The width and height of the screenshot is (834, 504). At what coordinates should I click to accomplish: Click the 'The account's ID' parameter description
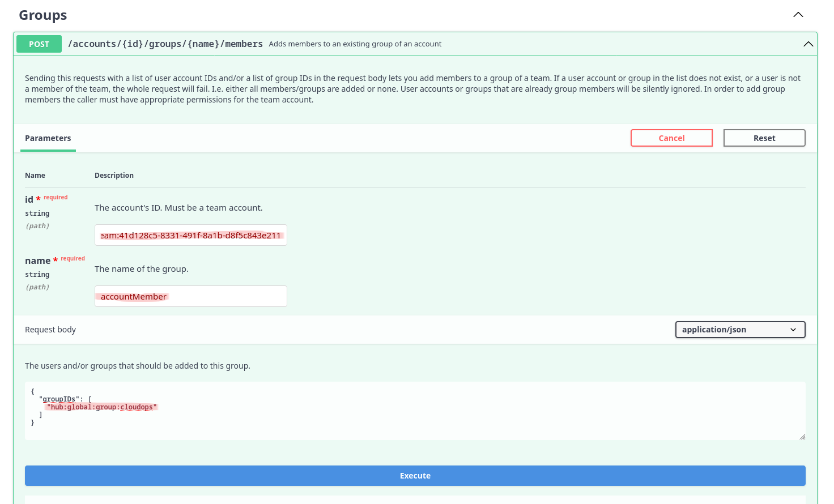(x=178, y=208)
